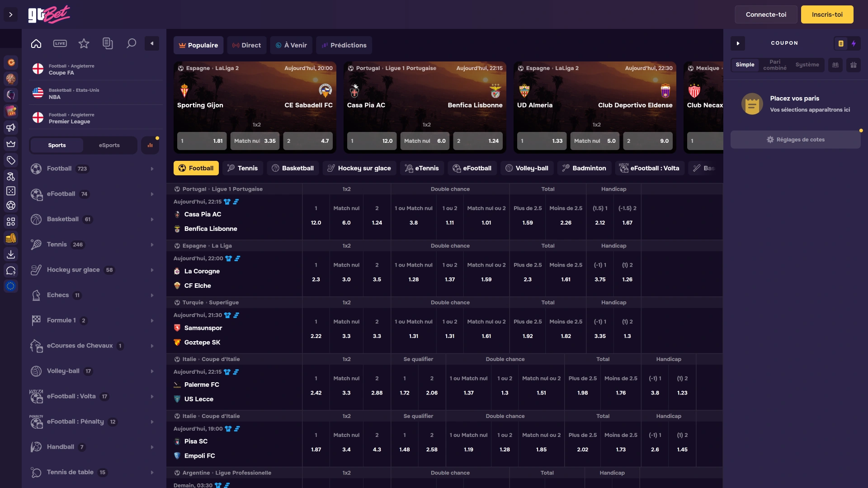Click the Connecte-toi button
The height and width of the screenshot is (488, 868).
[x=766, y=14]
